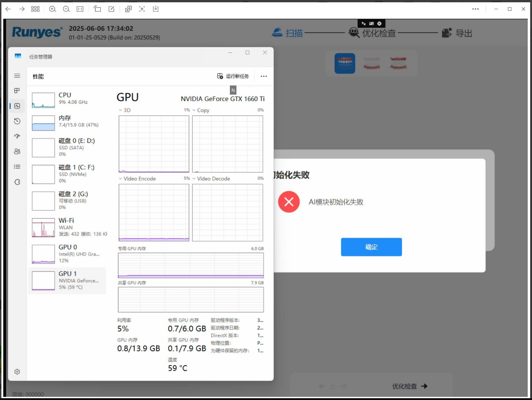Viewport: 532px width, 400px height.
Task: Expand the Video Encode graph dropdown
Action: coord(121,179)
